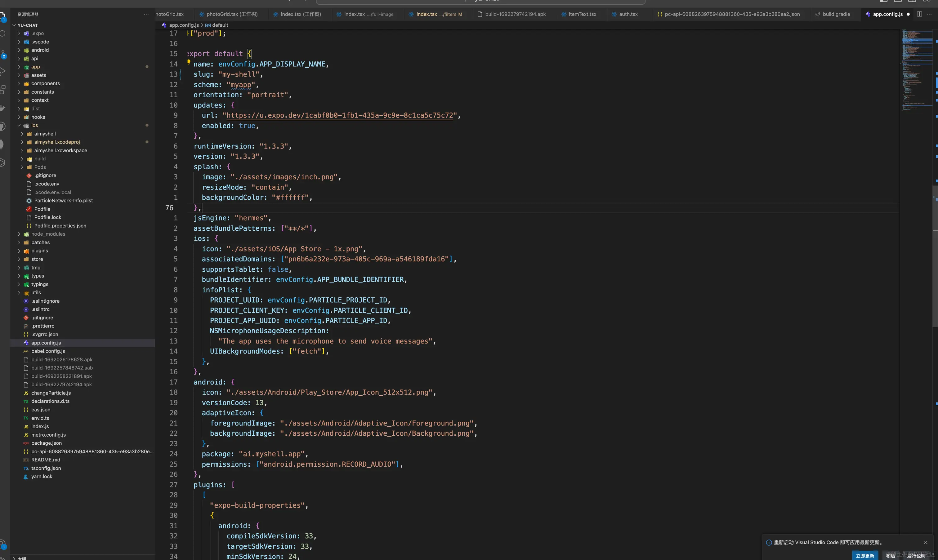
Task: Open build-1692257848742.aab file
Action: 62,368
